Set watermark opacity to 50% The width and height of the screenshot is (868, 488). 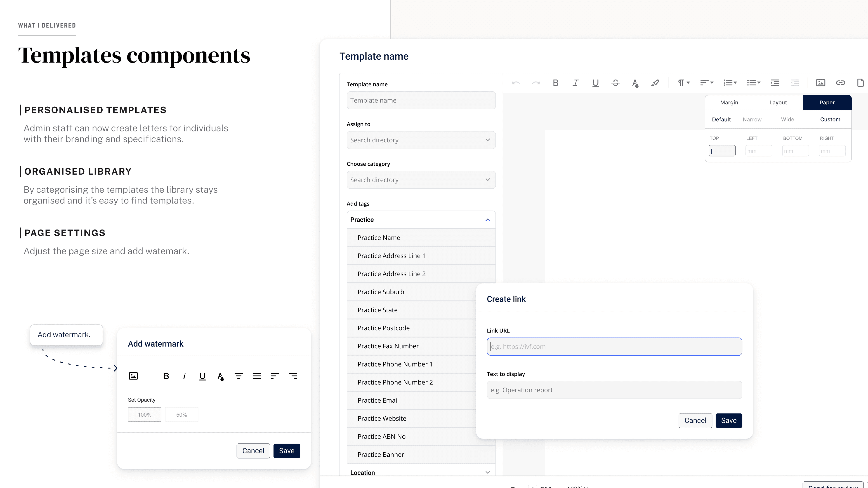(182, 414)
